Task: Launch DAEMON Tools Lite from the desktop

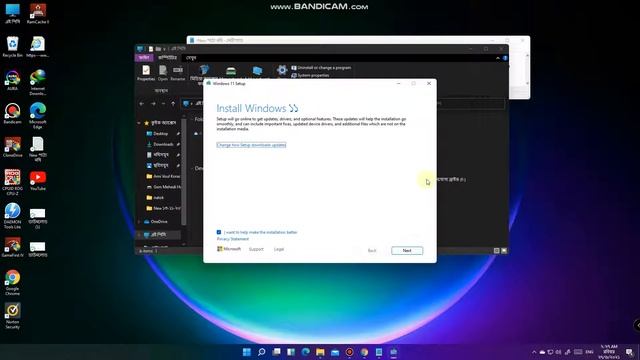Action: click(12, 216)
